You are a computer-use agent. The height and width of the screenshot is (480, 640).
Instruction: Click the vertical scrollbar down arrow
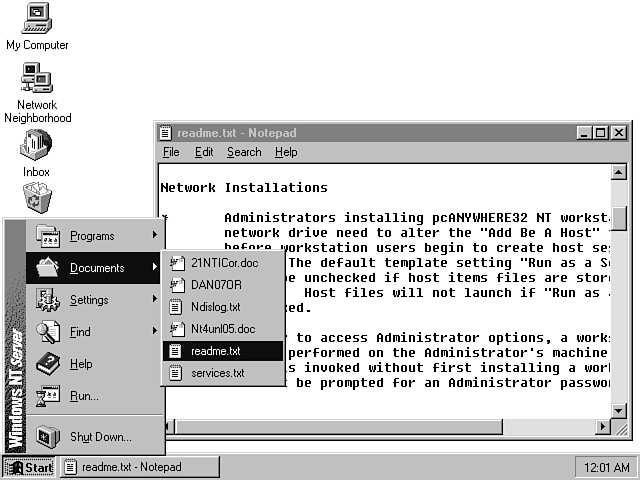pos(620,411)
